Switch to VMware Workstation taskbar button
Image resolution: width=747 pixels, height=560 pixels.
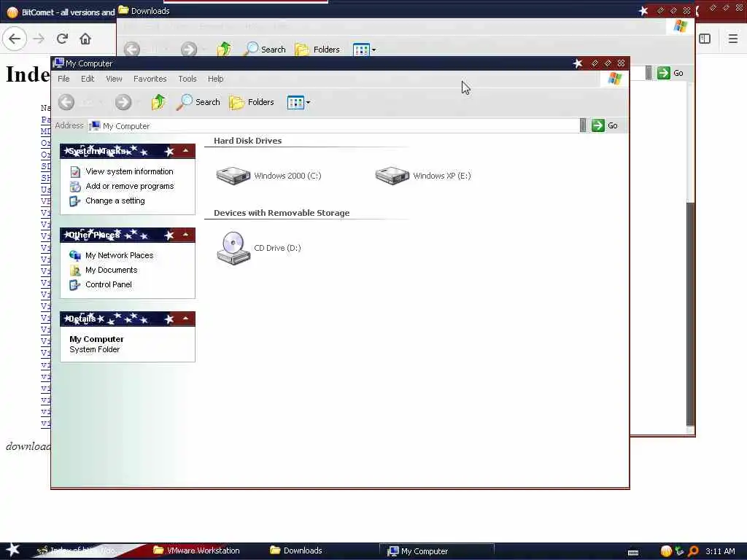pyautogui.click(x=196, y=551)
